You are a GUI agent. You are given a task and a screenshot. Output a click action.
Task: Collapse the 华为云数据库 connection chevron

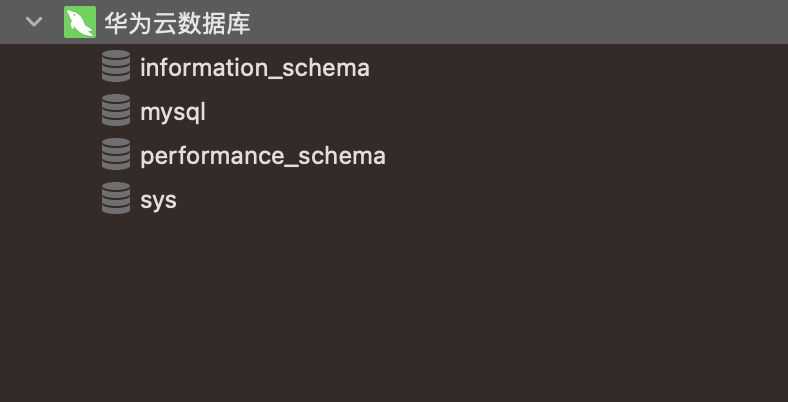(x=35, y=22)
